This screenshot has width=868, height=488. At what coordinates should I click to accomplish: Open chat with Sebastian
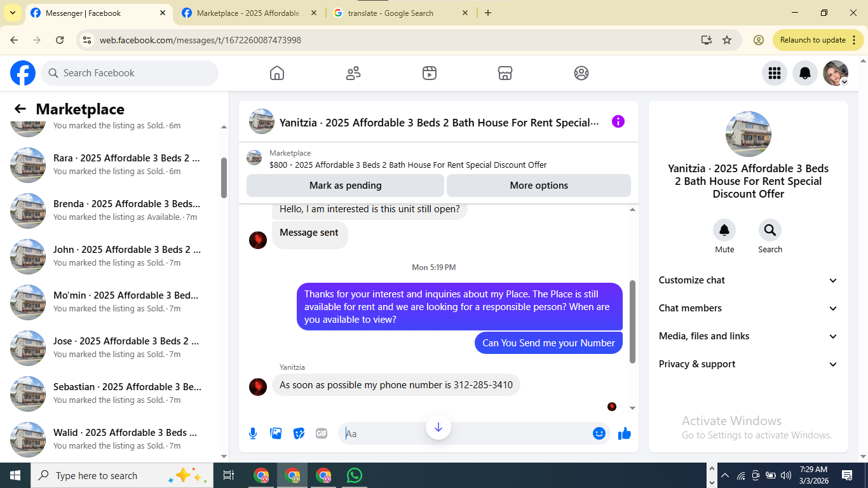pyautogui.click(x=114, y=394)
